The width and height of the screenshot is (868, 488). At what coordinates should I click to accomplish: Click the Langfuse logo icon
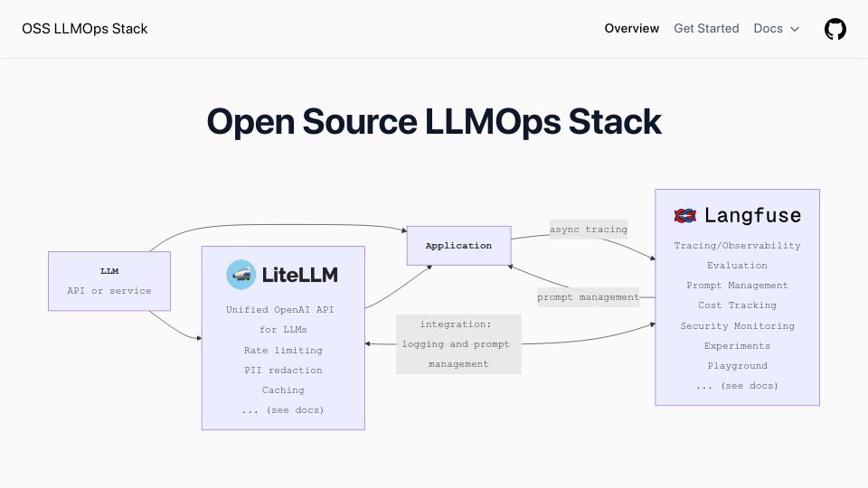click(685, 215)
